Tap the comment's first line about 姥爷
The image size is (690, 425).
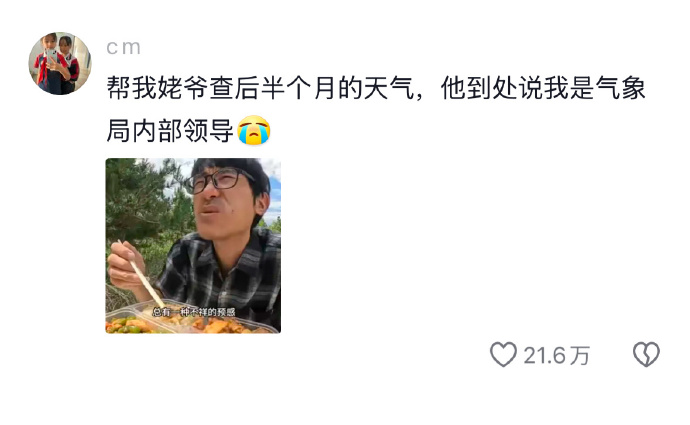click(376, 88)
